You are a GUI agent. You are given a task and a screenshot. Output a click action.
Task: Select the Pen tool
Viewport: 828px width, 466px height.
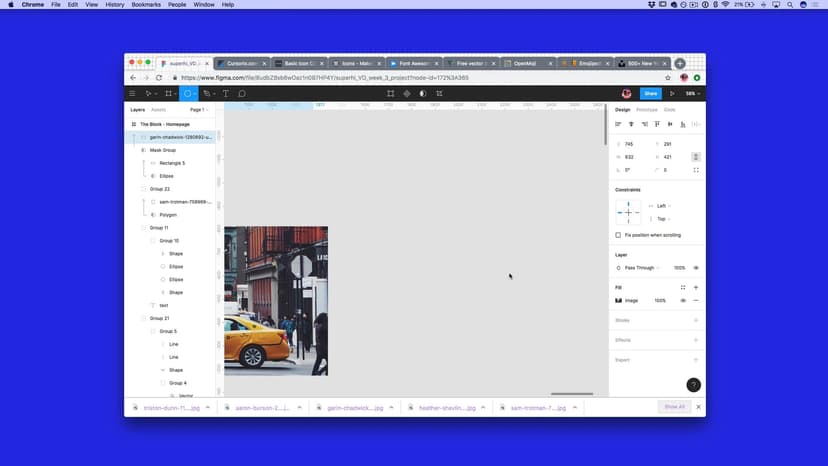coord(206,94)
